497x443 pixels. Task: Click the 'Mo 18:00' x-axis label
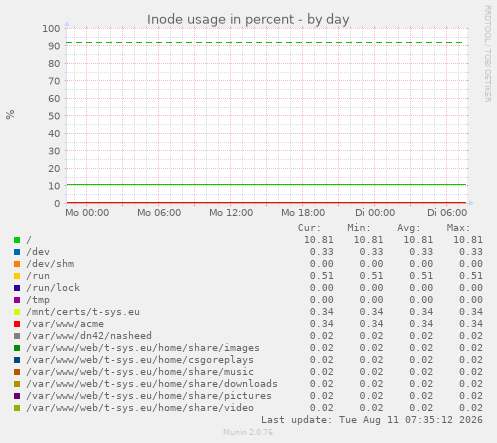303,213
